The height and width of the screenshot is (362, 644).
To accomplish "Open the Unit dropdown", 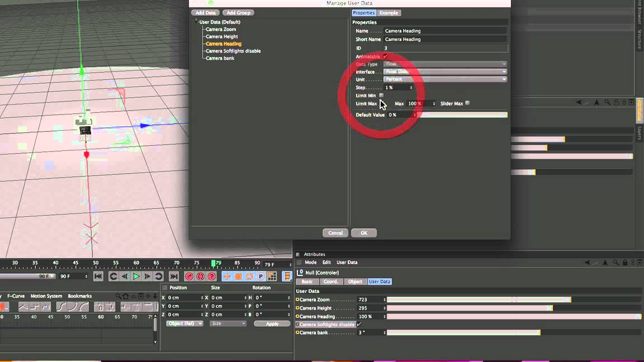I will coord(445,79).
